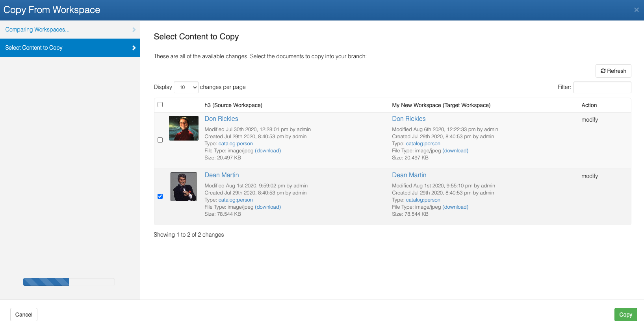Open source workspace Don Rickles link
This screenshot has width=644, height=326.
coord(221,119)
